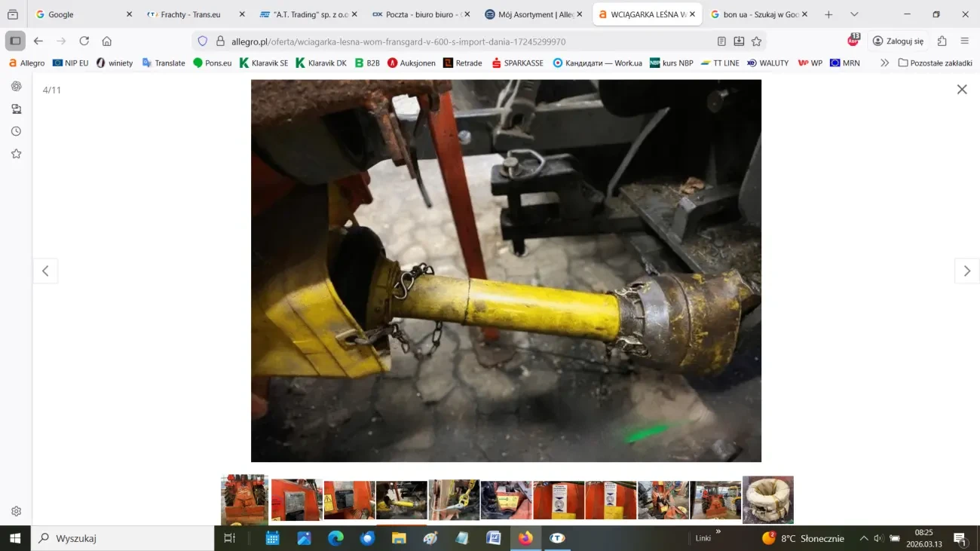The height and width of the screenshot is (551, 980).
Task: Toggle reader view for this page
Action: coord(721,41)
